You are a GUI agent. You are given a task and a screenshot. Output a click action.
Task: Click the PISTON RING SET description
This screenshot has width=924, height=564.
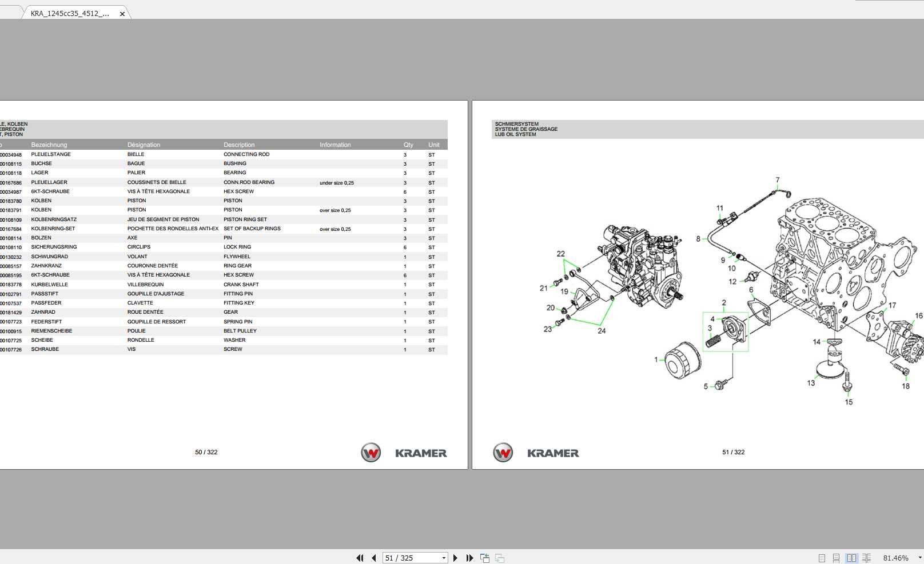pyautogui.click(x=245, y=219)
